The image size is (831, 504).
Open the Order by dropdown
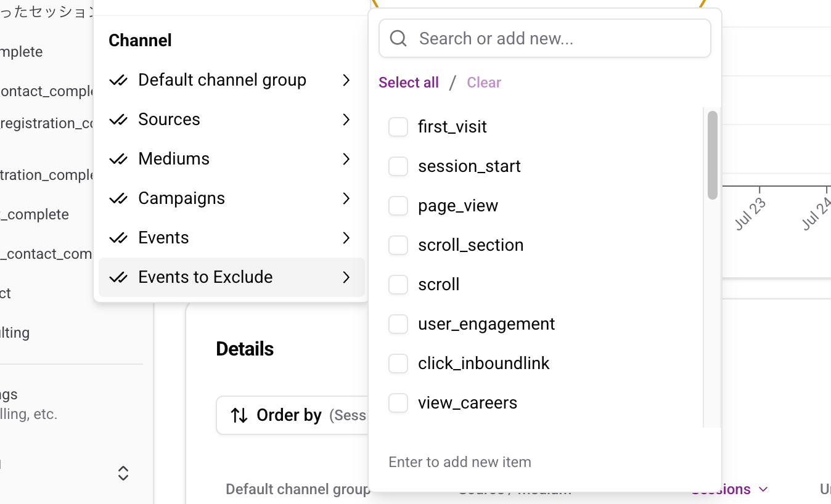(x=293, y=415)
